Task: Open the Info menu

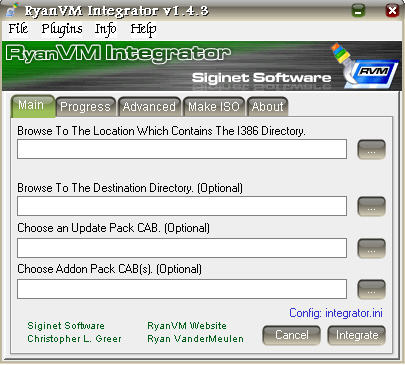Action: (106, 29)
